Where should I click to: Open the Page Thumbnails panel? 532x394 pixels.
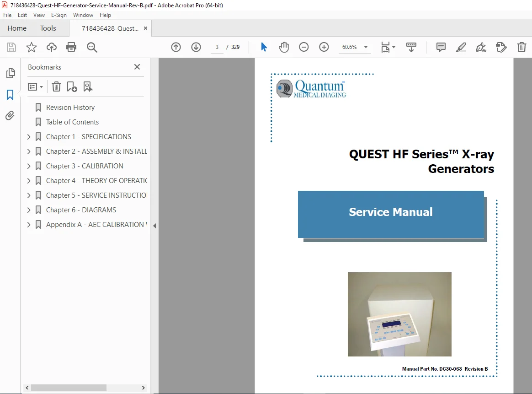click(x=11, y=73)
